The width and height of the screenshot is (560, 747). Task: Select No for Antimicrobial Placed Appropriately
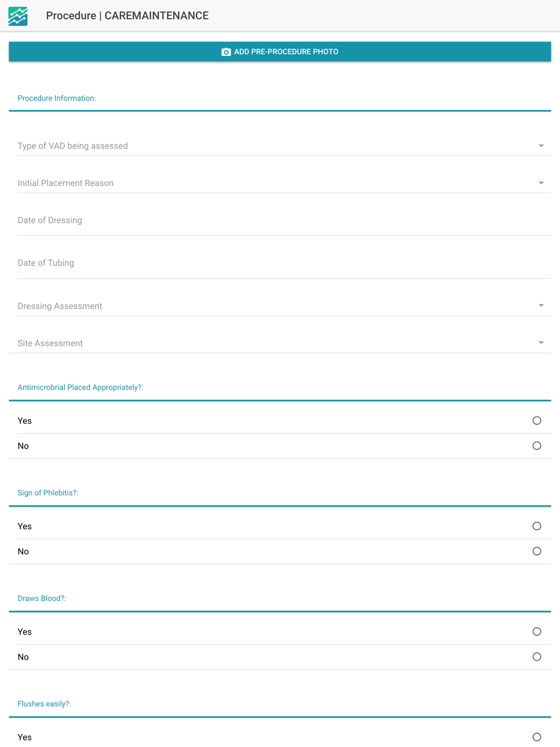click(536, 446)
